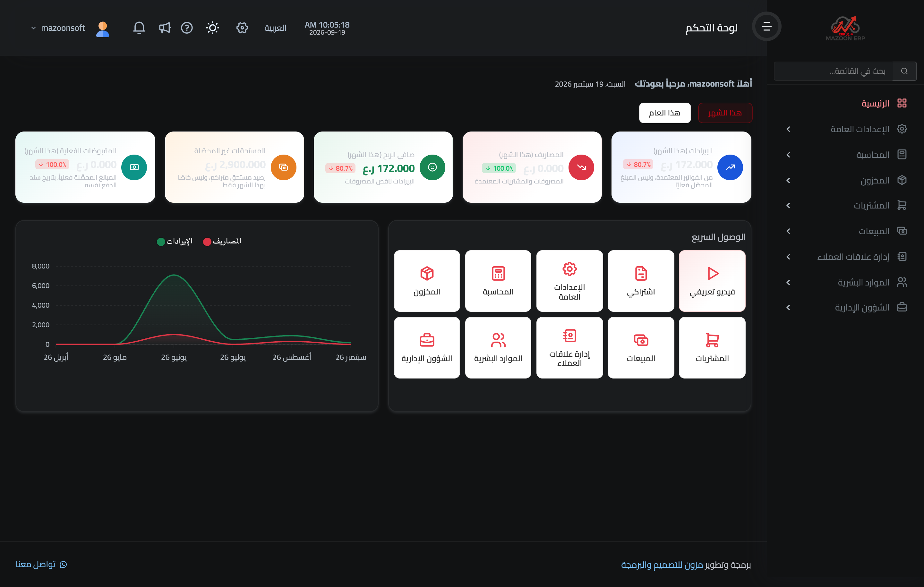Open الشؤون الإدارية quick access briefcase tile
This screenshot has width=924, height=587.
tap(427, 348)
